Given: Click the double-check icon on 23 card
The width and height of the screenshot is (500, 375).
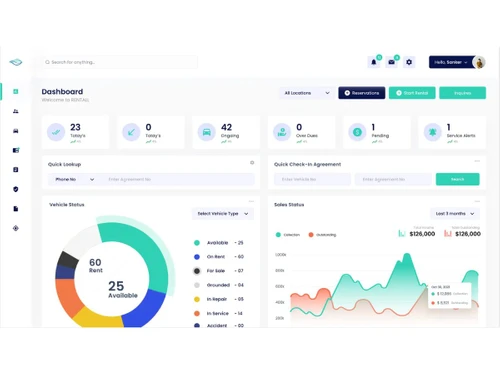Looking at the screenshot, I should click(x=56, y=132).
